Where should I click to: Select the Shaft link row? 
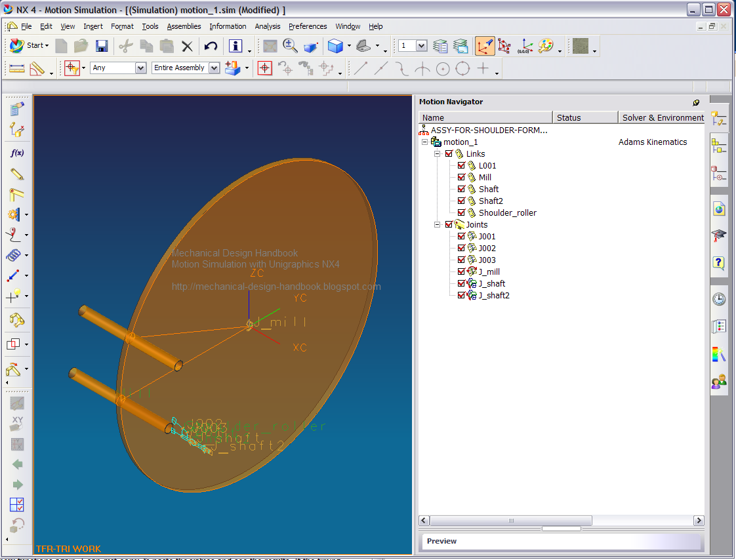pos(488,189)
